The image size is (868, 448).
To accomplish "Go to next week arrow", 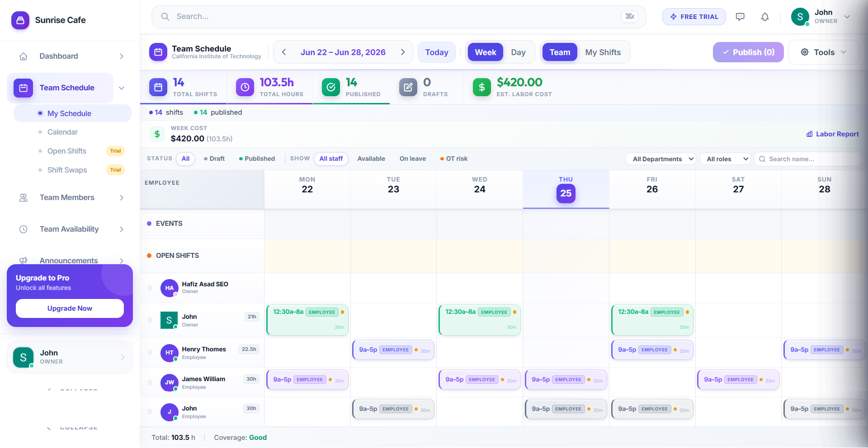I will 403,52.
